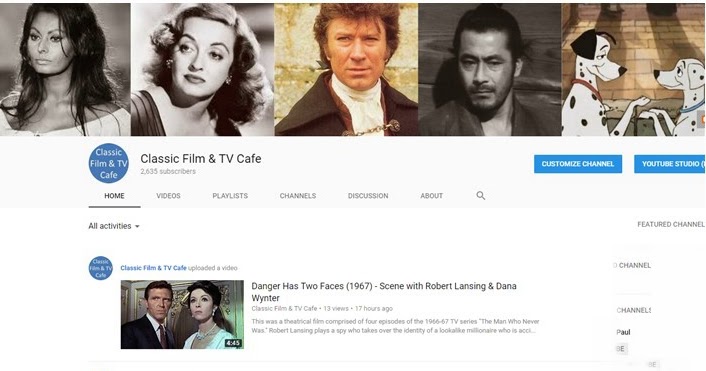Screen dimensions: 706x371
Task: Click the Dalmatians cartoon in the banner
Action: (x=634, y=69)
